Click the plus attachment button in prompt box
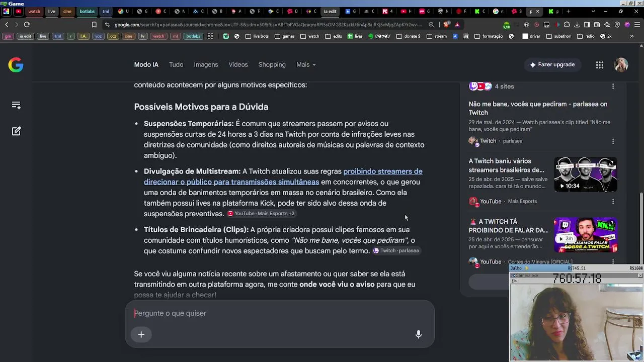Viewport: 644px width, 362px height. tap(141, 334)
